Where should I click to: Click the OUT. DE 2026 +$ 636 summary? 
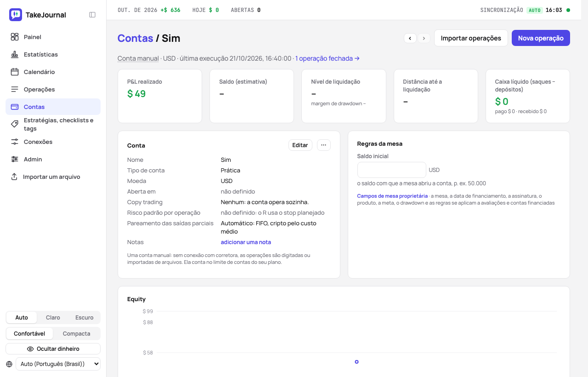click(149, 10)
